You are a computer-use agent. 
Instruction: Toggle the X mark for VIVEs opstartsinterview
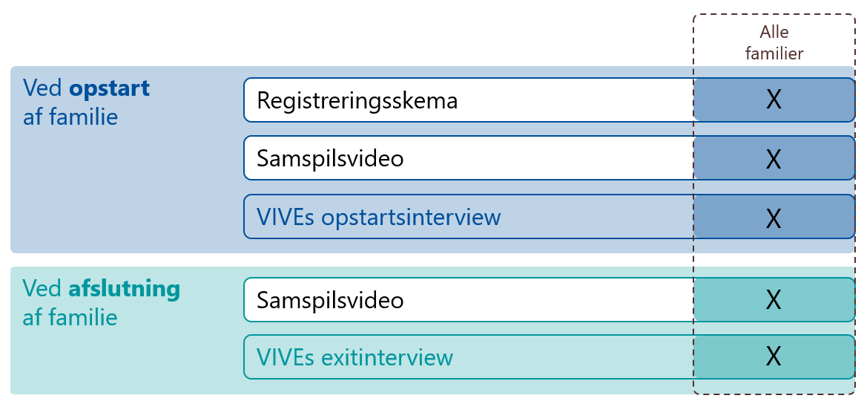tap(773, 217)
